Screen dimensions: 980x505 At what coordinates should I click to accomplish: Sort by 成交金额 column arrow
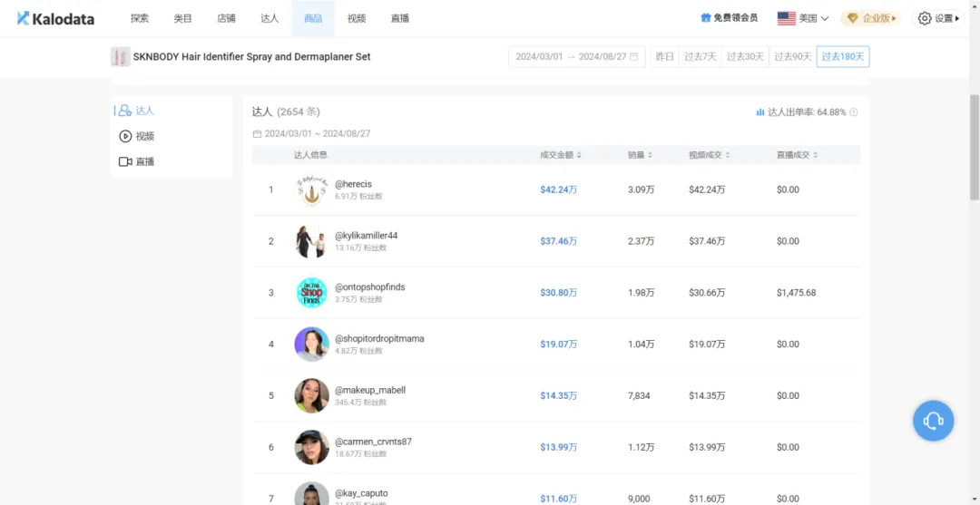point(579,155)
